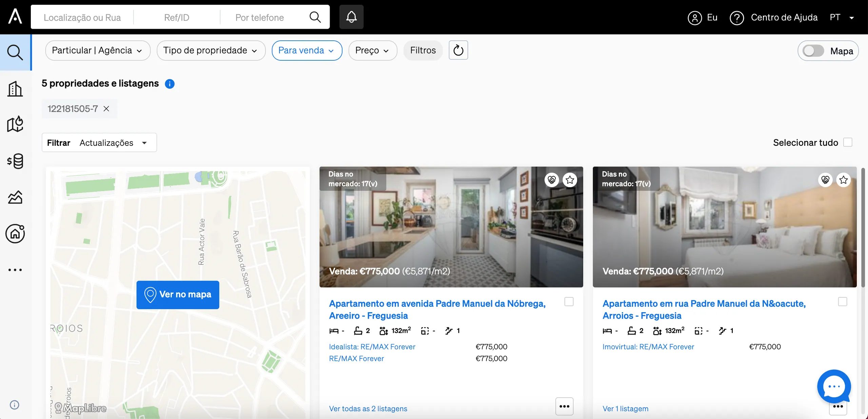The image size is (868, 419).
Task: Open the Ver 1 listagem link
Action: tap(625, 408)
